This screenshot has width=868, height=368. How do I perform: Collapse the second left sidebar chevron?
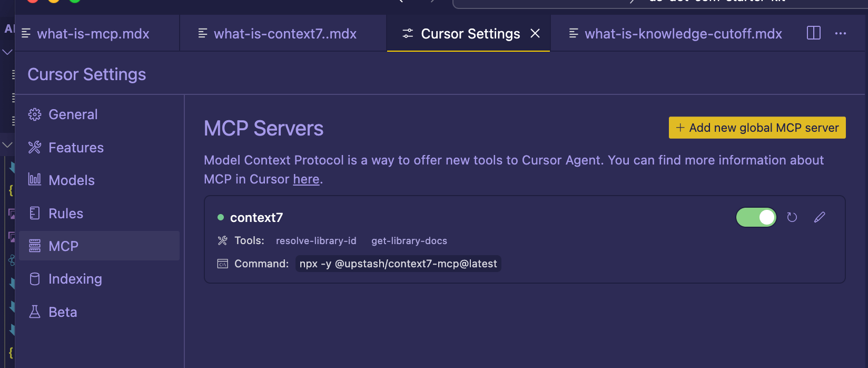7,144
